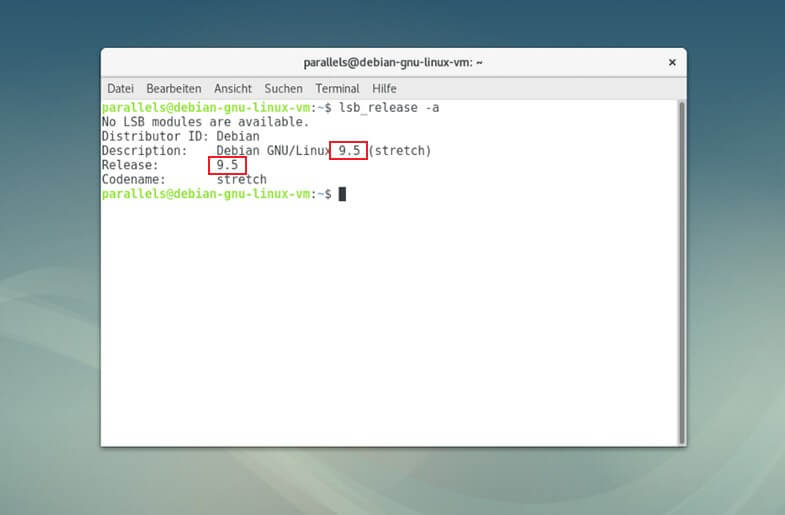Click the Codename: stretch line
The height and width of the screenshot is (515, 785).
point(184,179)
